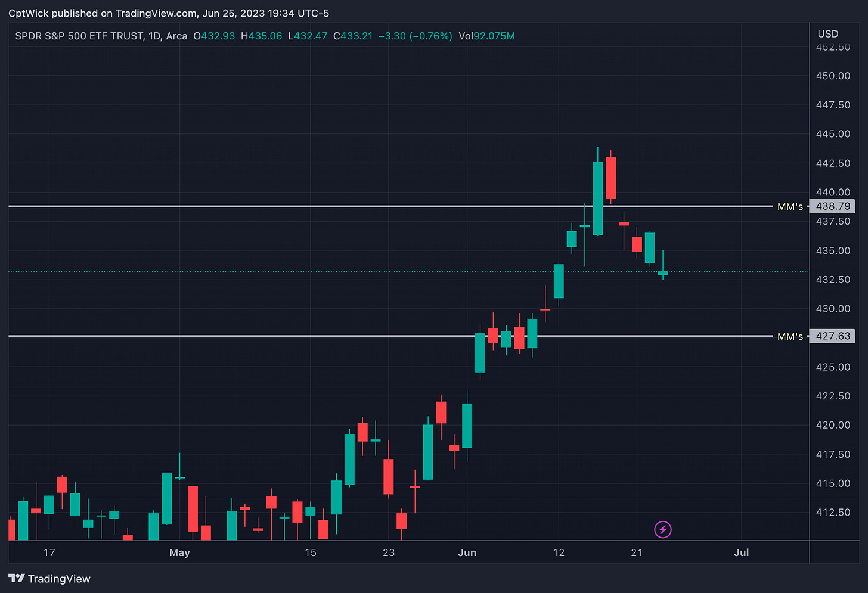
Task: Click the 420.00 price axis label
Action: click(833, 425)
